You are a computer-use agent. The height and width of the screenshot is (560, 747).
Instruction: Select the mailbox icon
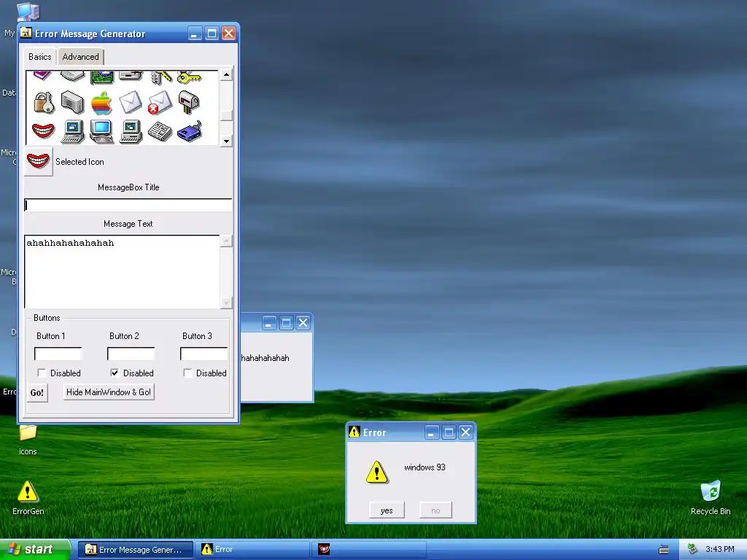pyautogui.click(x=189, y=102)
